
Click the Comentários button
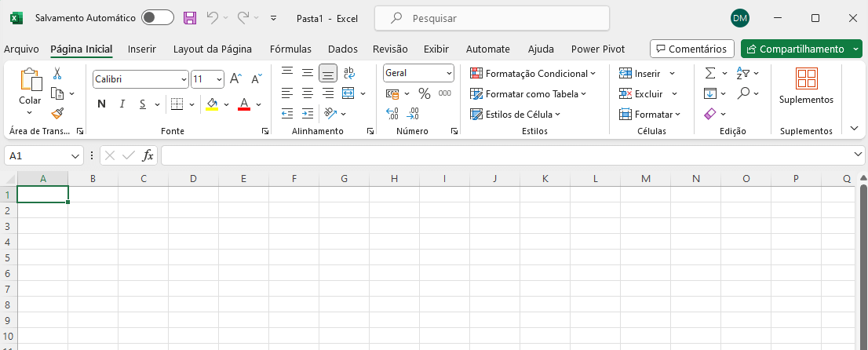[x=692, y=49]
